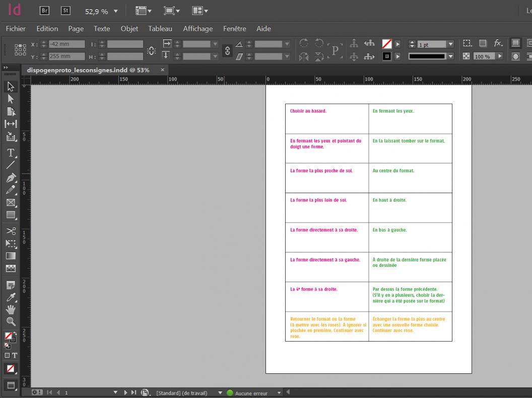Open the stroke type line dropdown

pos(450,56)
